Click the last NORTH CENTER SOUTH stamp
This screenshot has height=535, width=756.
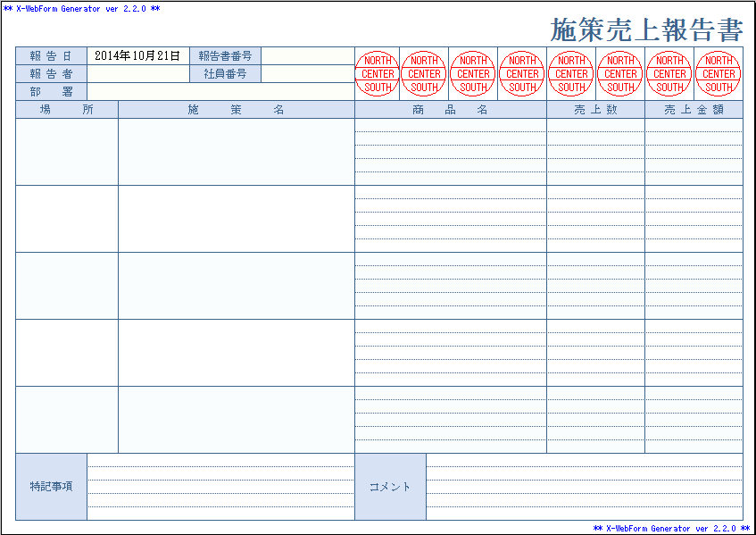point(719,73)
